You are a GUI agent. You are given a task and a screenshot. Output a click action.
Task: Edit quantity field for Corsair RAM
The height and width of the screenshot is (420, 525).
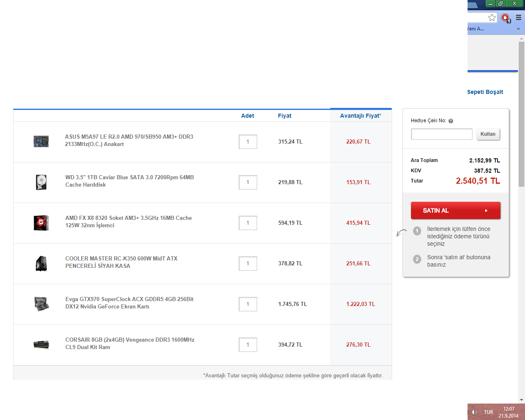pos(248,345)
